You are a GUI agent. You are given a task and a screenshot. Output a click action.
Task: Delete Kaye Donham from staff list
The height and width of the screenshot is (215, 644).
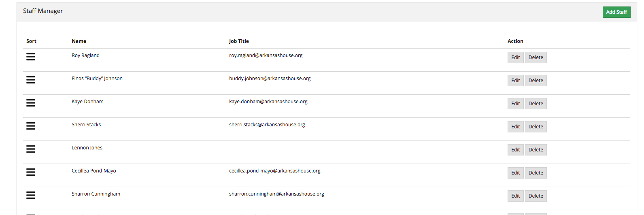536,104
